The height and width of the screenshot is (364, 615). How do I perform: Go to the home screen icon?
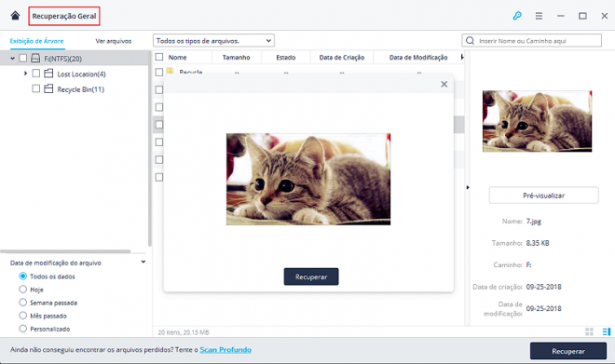15,16
